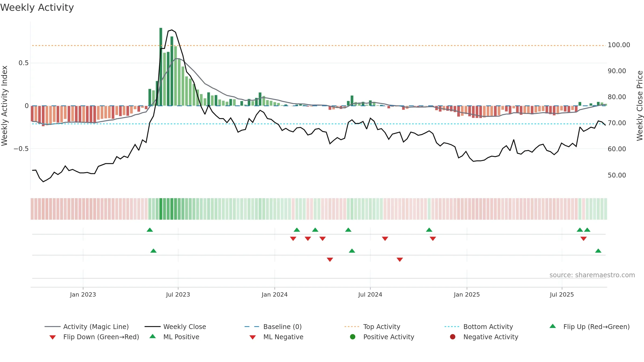Select the Jan 2025 axis label
This screenshot has width=644, height=362.
pyautogui.click(x=467, y=294)
